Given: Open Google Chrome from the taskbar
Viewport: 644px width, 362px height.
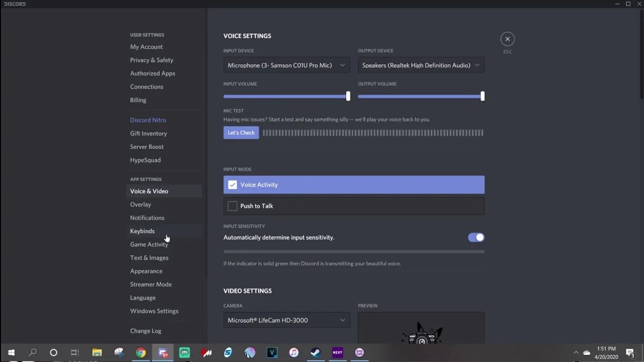Looking at the screenshot, I should pyautogui.click(x=141, y=352).
